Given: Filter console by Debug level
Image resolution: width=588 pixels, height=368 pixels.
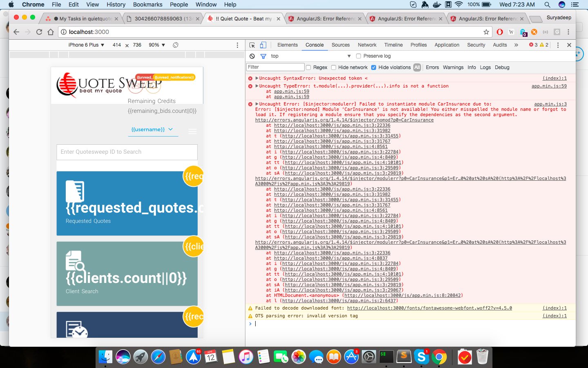Looking at the screenshot, I should [x=502, y=67].
